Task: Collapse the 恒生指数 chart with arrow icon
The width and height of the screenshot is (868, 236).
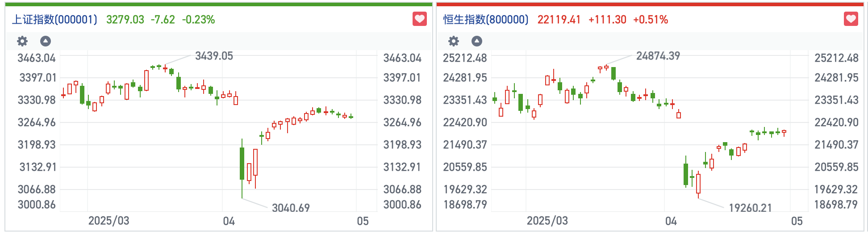Action: pos(477,42)
